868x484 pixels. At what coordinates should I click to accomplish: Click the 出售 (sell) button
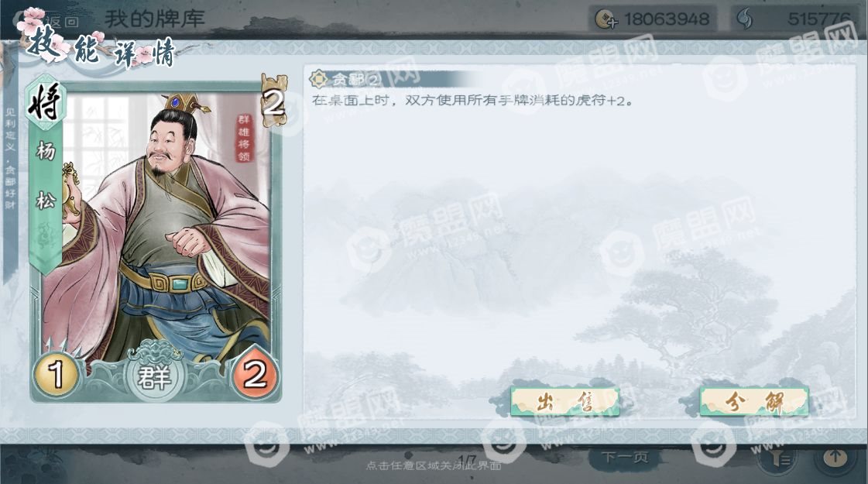564,401
